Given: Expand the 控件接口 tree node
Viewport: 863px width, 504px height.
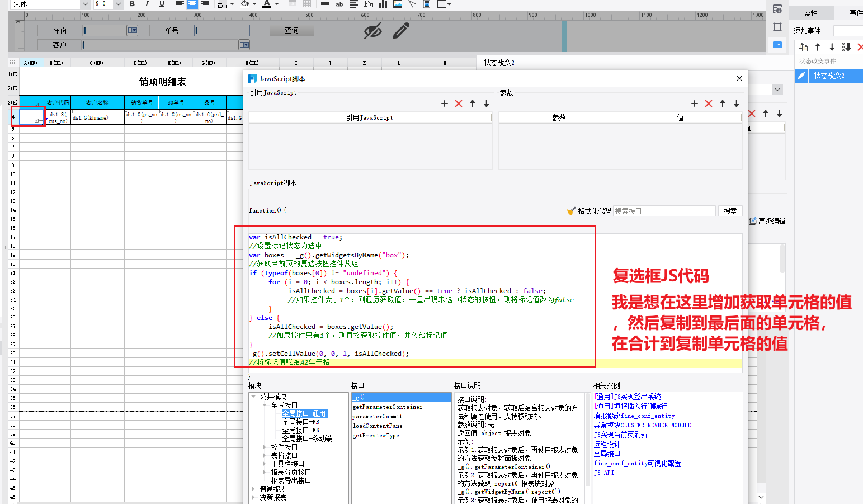Looking at the screenshot, I should coord(265,447).
